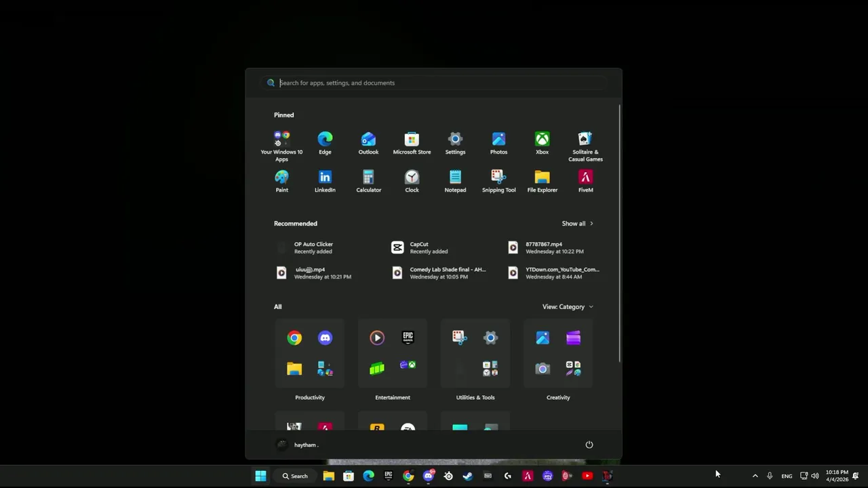Launch Outlook from the pinned section

tap(368, 143)
